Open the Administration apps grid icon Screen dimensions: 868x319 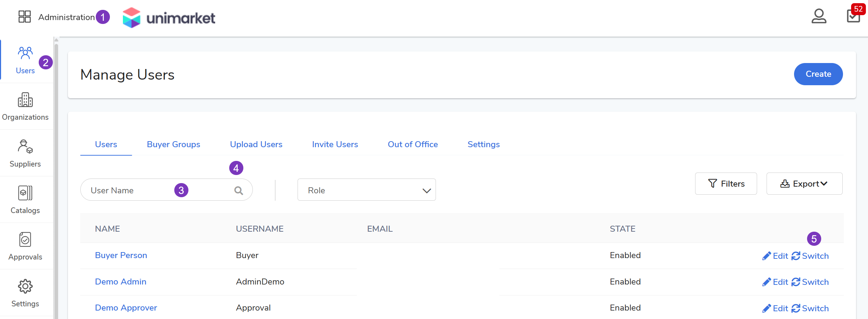[25, 17]
